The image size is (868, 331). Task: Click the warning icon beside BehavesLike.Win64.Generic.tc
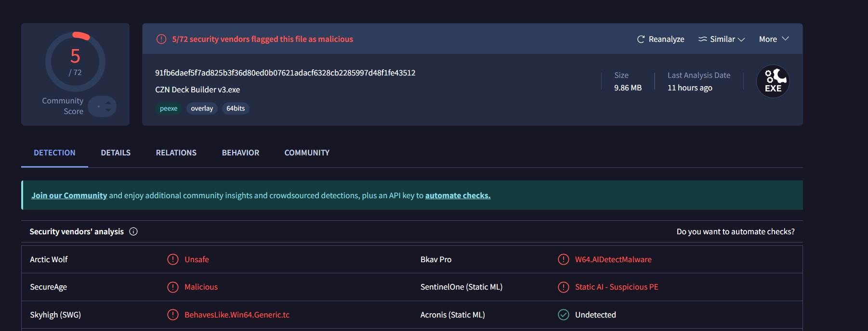point(173,315)
